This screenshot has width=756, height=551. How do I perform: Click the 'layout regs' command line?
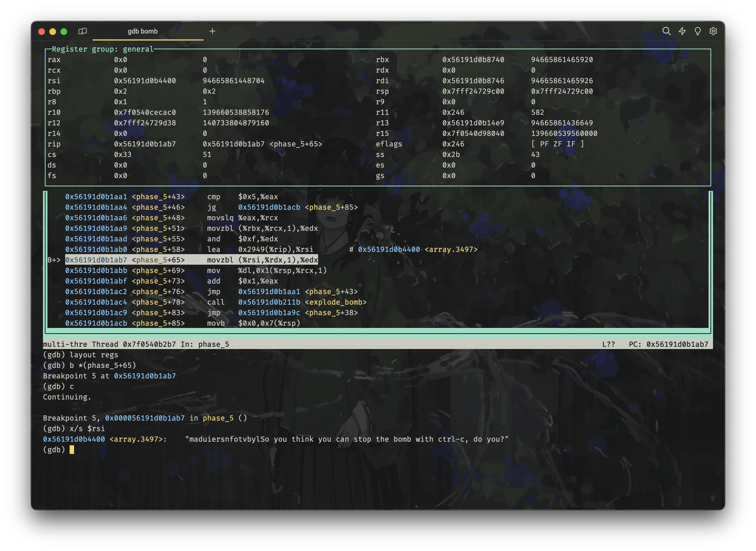(x=80, y=355)
